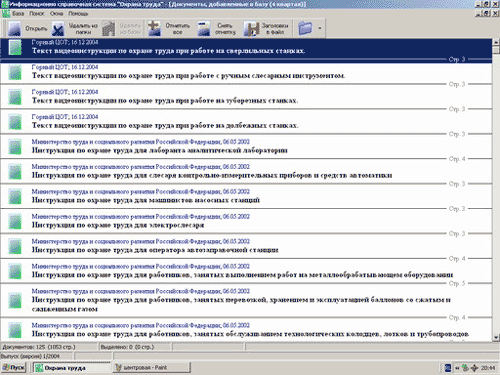Screen dimensions: 500x375
Task: Open the Пуск start button
Action: coord(14,368)
